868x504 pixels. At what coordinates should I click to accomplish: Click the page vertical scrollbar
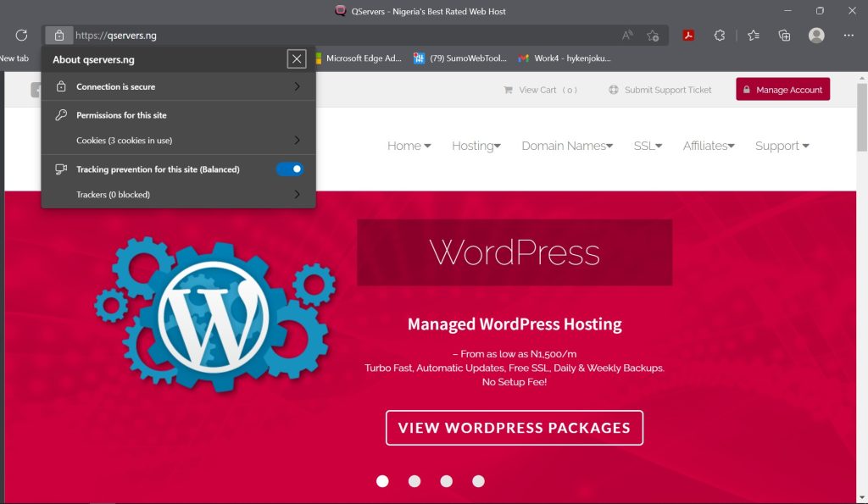[862, 117]
